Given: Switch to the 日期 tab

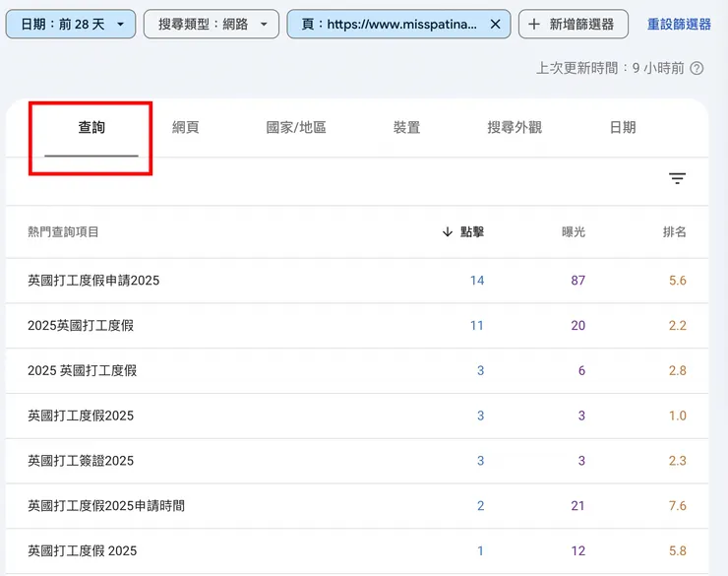Looking at the screenshot, I should click(623, 128).
